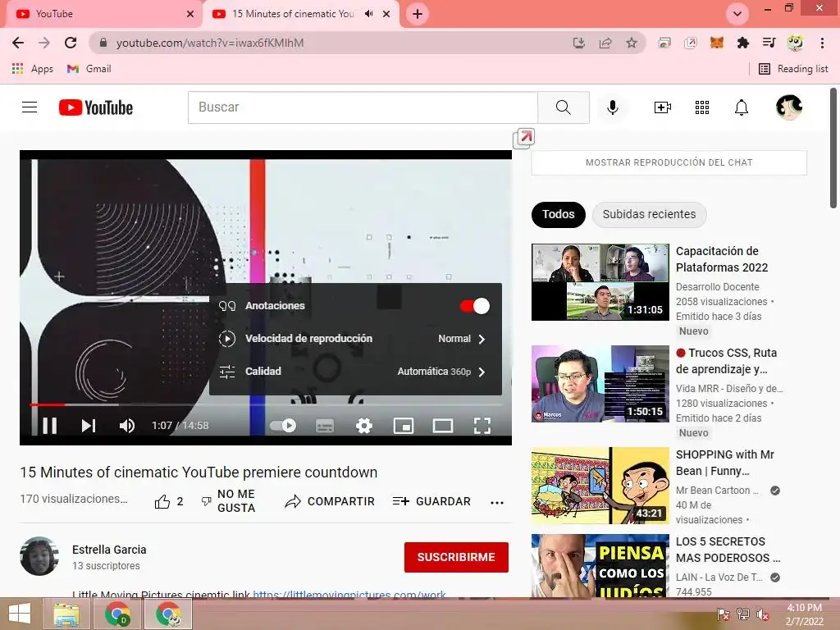Image resolution: width=840 pixels, height=630 pixels.
Task: Focus the Buscar search field
Action: (363, 107)
